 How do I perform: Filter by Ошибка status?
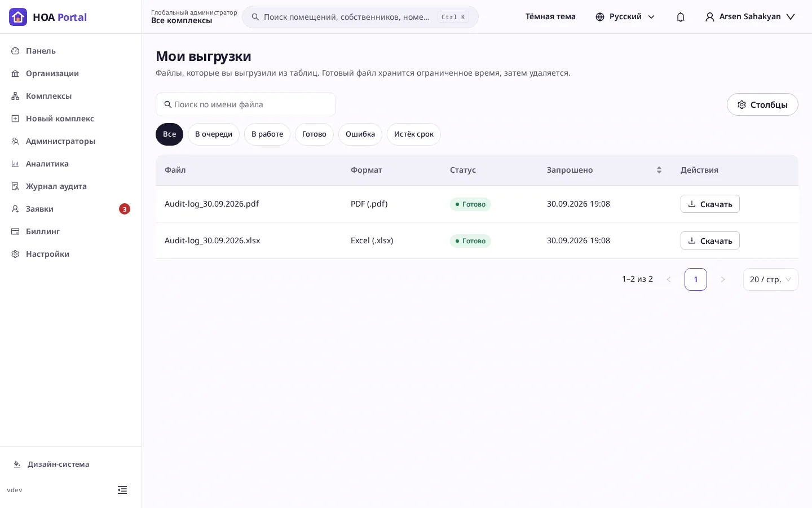tap(360, 134)
